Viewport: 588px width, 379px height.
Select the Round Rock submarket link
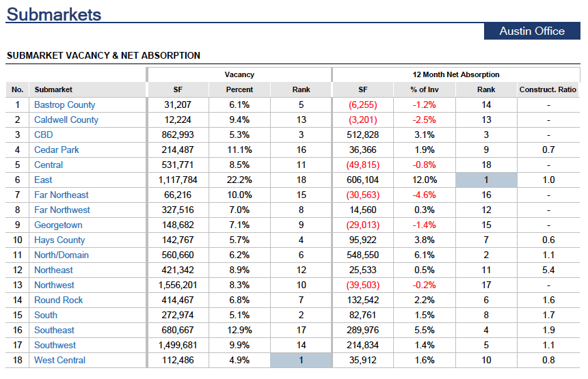59,300
